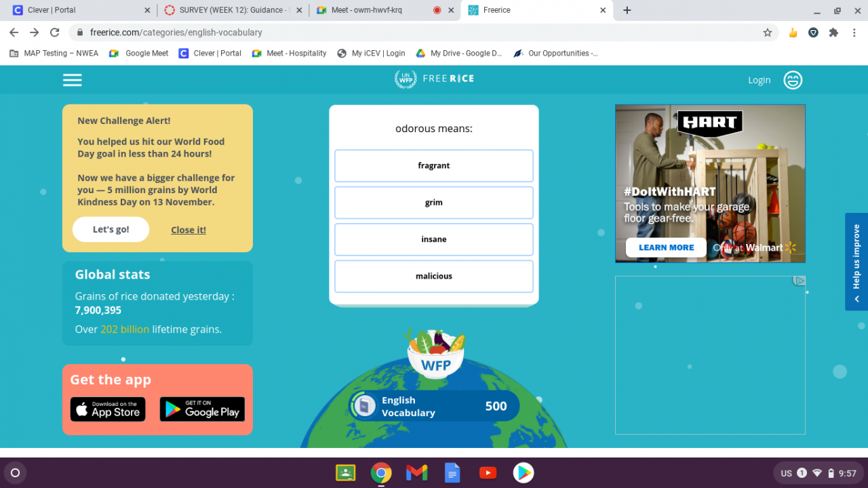This screenshot has height=488, width=868.
Task: Switch to the SURVEY (WEEK 12) tab
Action: [233, 10]
